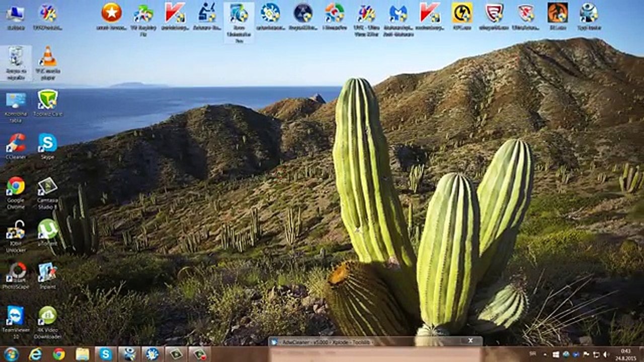Open File Explorer folder in the taskbar
The width and height of the screenshot is (644, 362).
pyautogui.click(x=82, y=354)
